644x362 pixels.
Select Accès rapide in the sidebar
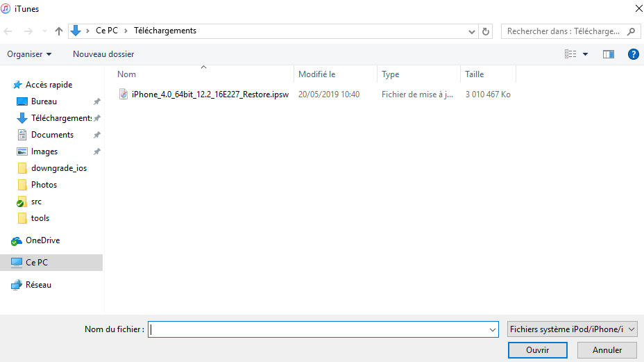tap(49, 85)
